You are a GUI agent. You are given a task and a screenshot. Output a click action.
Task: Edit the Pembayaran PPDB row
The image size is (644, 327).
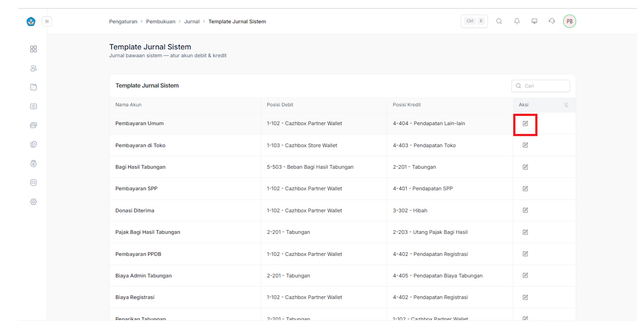[525, 254]
